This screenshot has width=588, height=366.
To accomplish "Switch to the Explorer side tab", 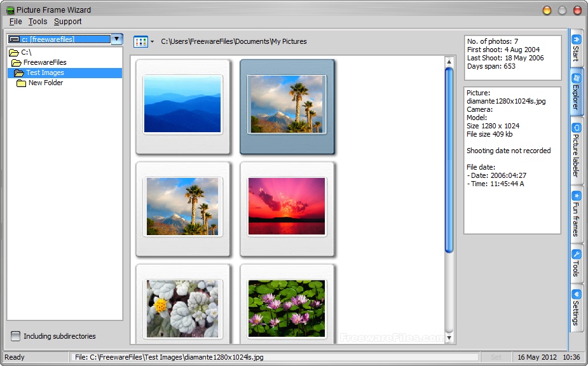I will (576, 93).
